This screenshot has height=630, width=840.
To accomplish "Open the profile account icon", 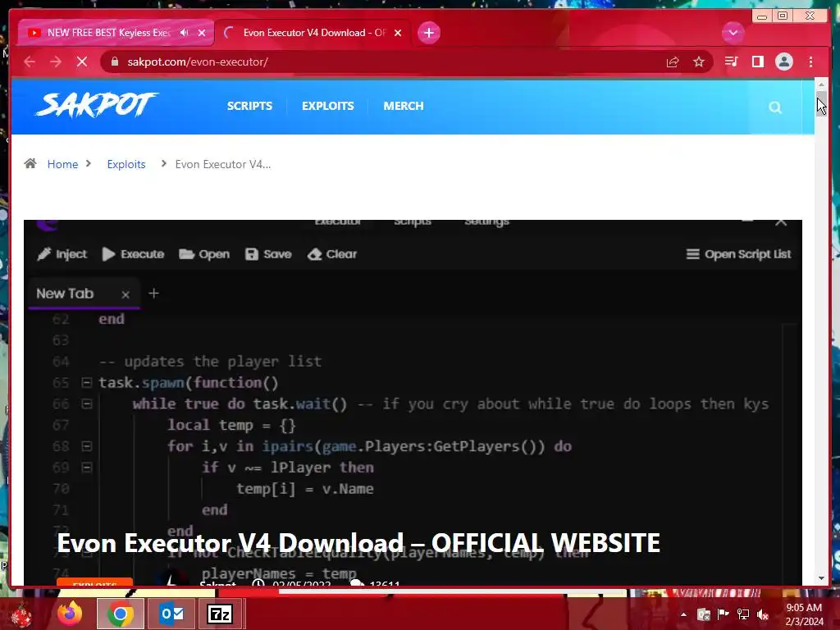I will point(783,62).
